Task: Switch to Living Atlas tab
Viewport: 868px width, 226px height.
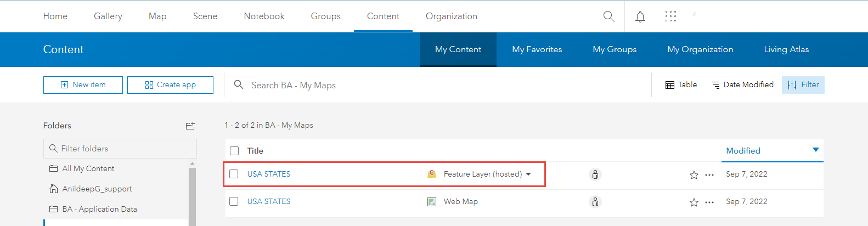Action: [x=786, y=49]
